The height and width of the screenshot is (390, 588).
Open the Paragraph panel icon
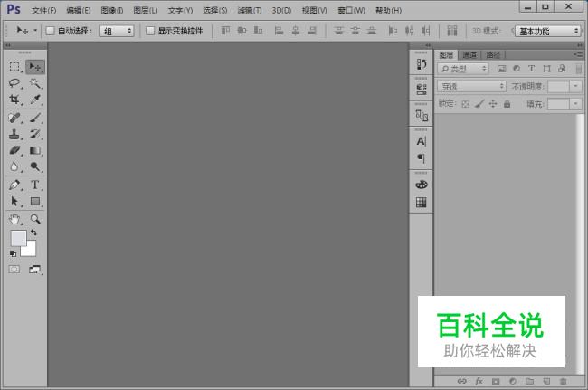(422, 158)
